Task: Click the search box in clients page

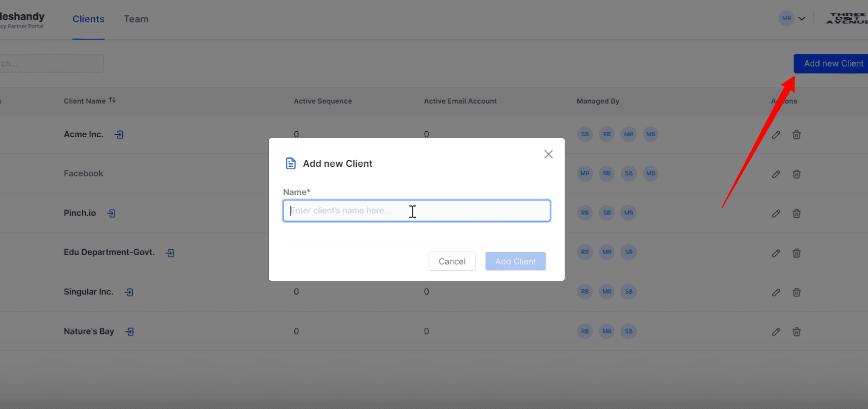Action: coord(51,64)
